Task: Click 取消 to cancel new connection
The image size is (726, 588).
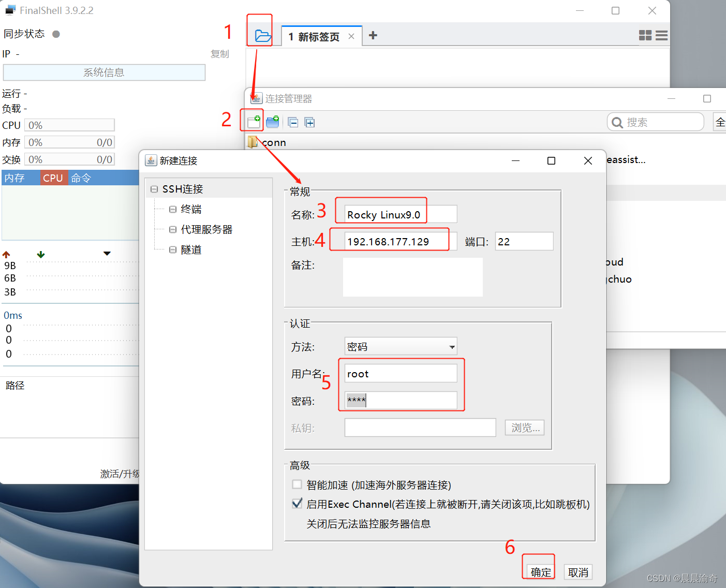Action: (x=577, y=572)
